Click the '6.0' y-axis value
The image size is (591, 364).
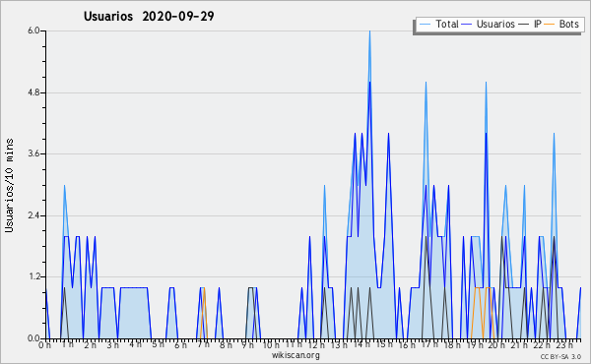[33, 30]
